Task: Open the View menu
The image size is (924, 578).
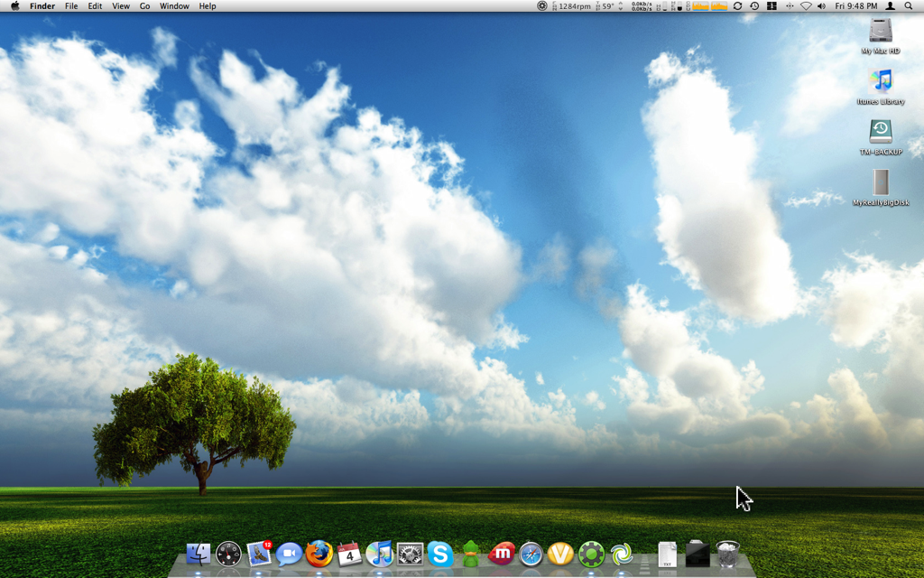Action: [121, 6]
